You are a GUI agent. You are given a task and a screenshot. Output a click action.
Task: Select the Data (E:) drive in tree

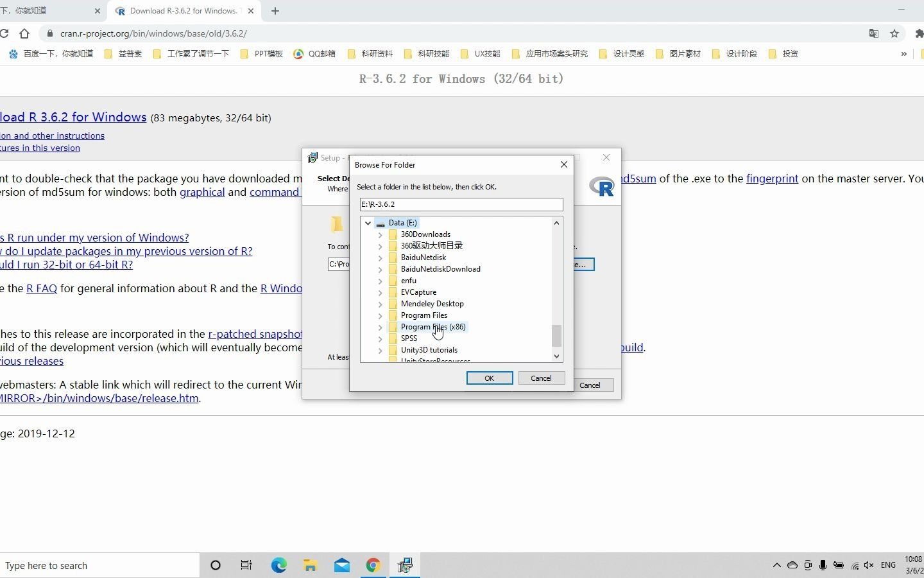[402, 223]
